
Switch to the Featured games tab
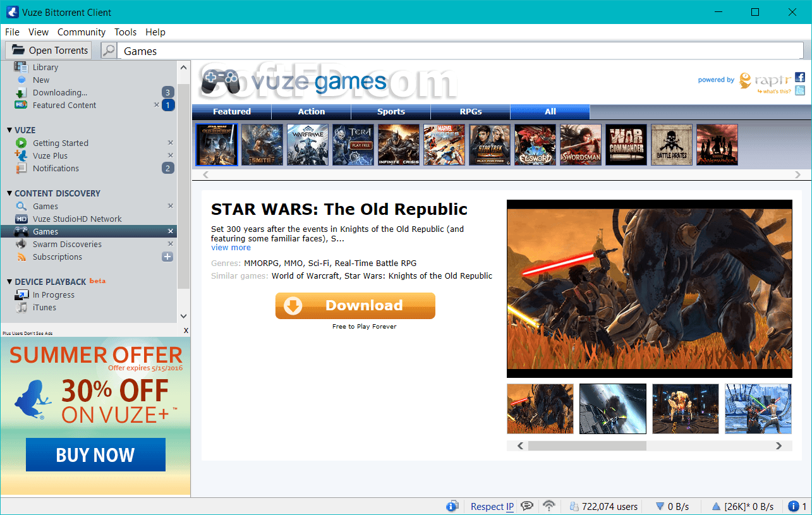tap(232, 112)
